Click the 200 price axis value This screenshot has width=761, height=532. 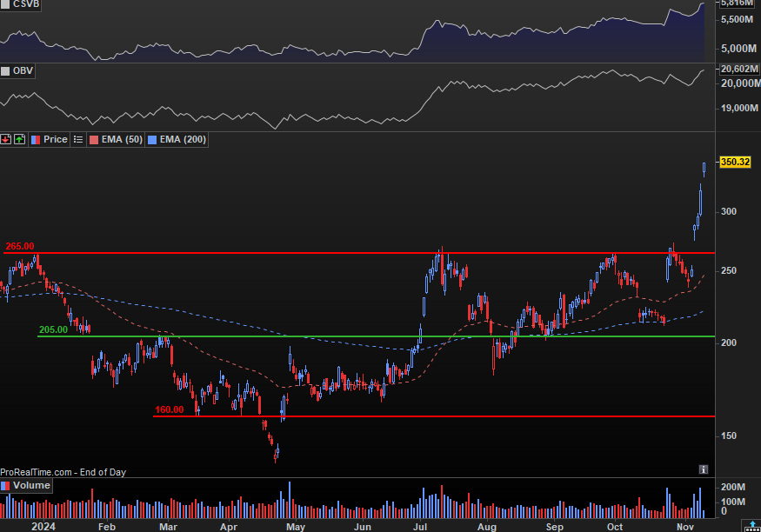pyautogui.click(x=729, y=342)
